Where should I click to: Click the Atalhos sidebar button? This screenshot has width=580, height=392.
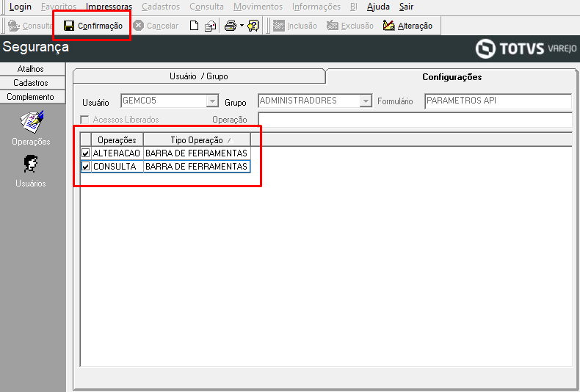[x=31, y=69]
